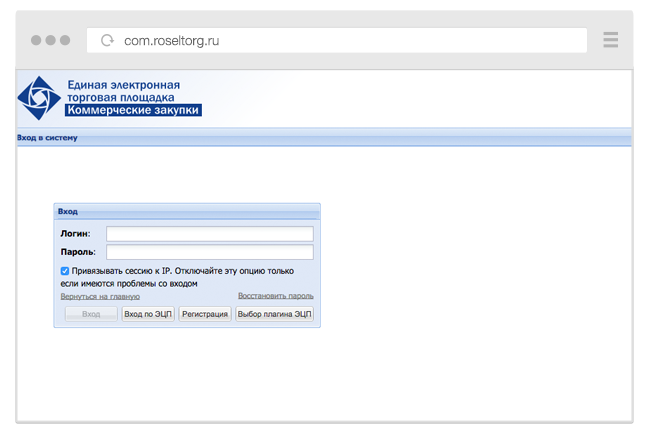This screenshot has height=433, width=650.
Task: Click the browser reload icon
Action: click(107, 41)
